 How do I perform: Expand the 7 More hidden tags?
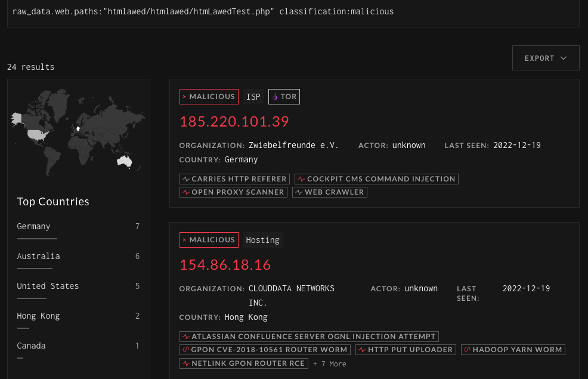329,363
